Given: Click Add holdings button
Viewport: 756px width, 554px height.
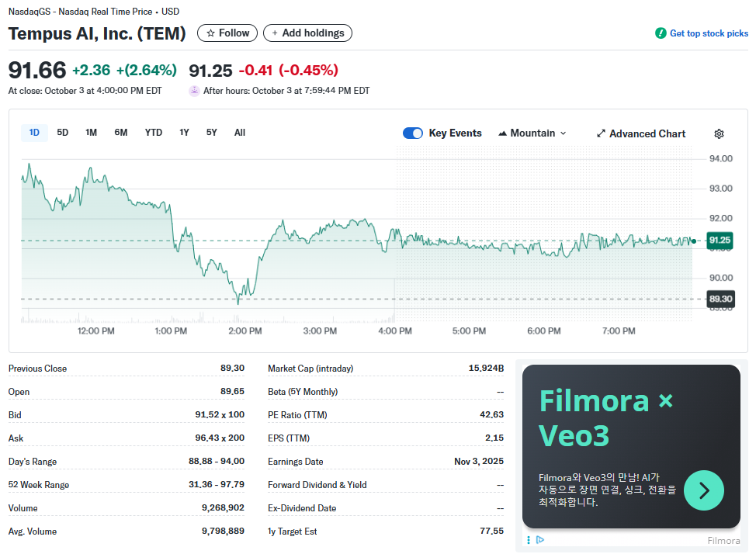Looking at the screenshot, I should tap(307, 33).
